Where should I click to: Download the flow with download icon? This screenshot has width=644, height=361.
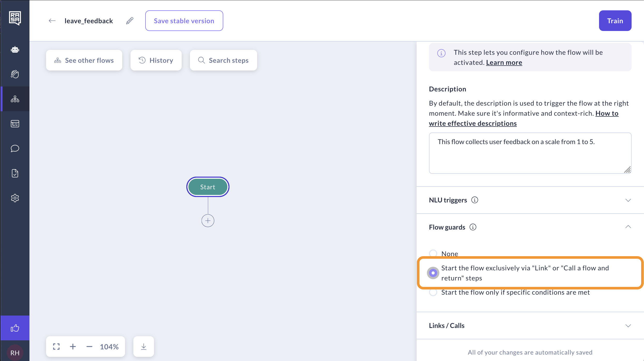pyautogui.click(x=144, y=347)
